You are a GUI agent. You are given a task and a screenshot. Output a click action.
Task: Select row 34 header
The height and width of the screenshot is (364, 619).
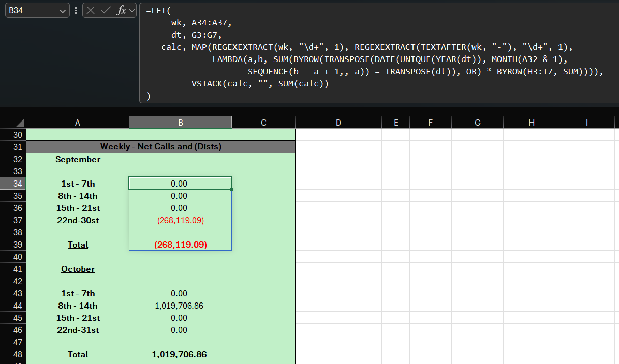(13, 184)
